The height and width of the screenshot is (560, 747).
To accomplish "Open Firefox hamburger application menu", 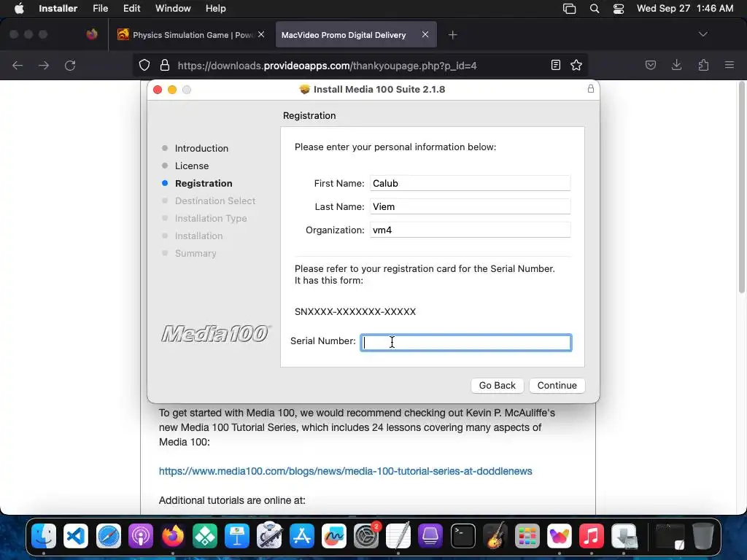I will [729, 65].
